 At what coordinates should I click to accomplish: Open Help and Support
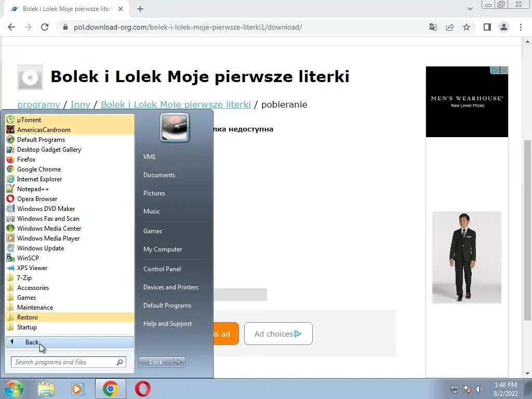tap(167, 324)
